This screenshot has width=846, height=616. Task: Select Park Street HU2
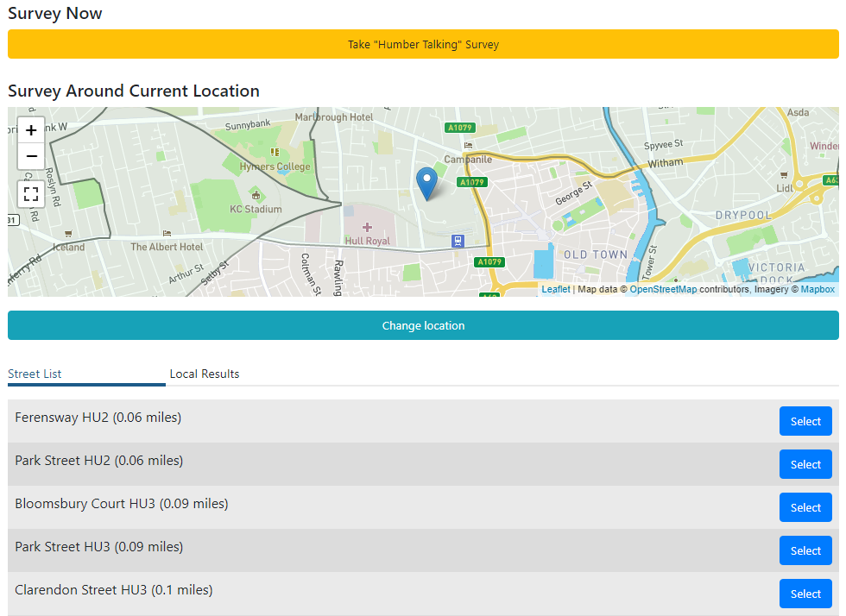(805, 464)
